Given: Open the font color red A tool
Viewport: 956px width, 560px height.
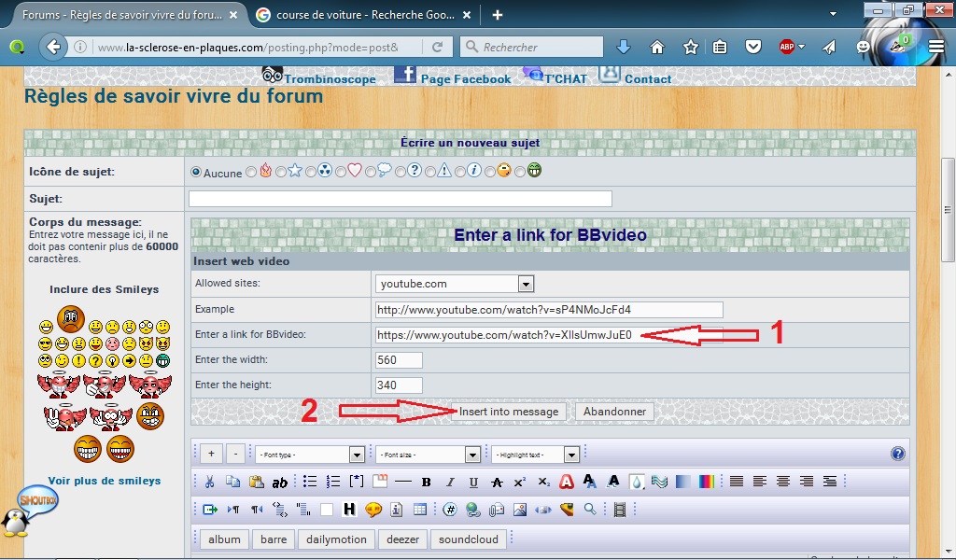Looking at the screenshot, I should pos(567,482).
